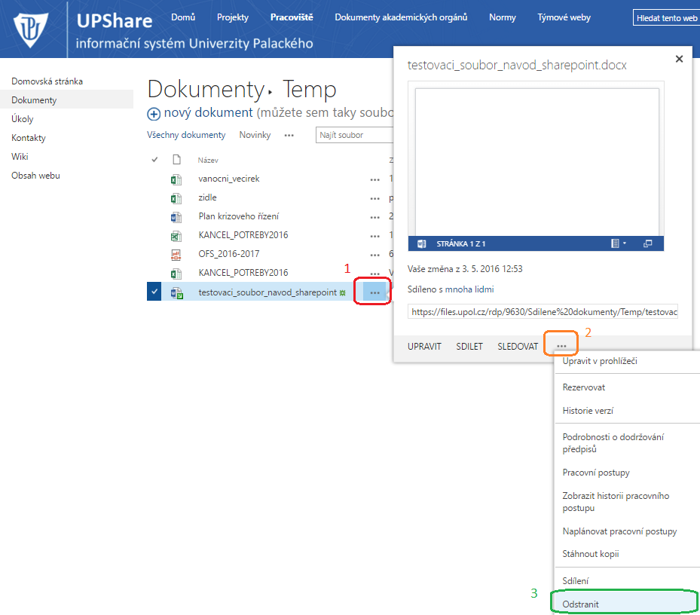The height and width of the screenshot is (615, 700).
Task: Click the Word icon in preview status bar
Action: pyautogui.click(x=422, y=243)
